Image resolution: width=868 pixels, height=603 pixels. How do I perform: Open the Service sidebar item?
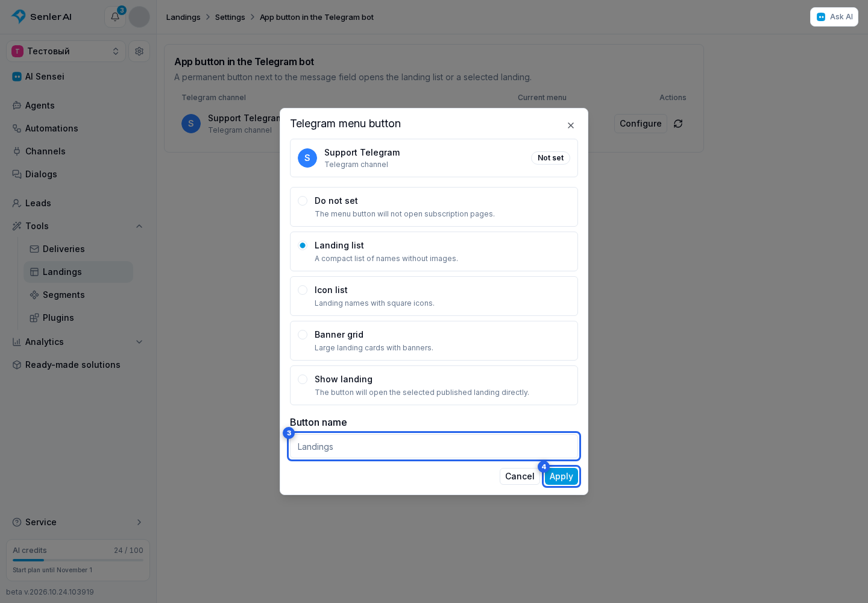coord(78,522)
